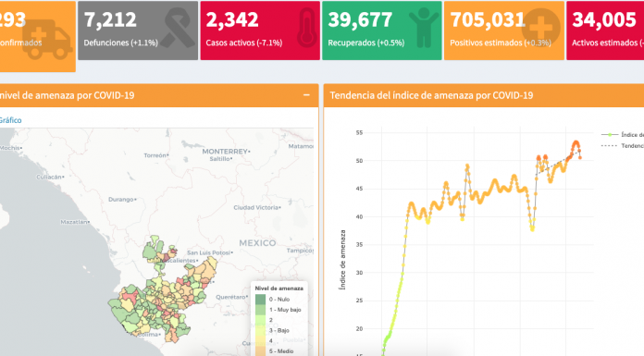
Task: Click the peak data point of the threat curve
Action: point(576,142)
